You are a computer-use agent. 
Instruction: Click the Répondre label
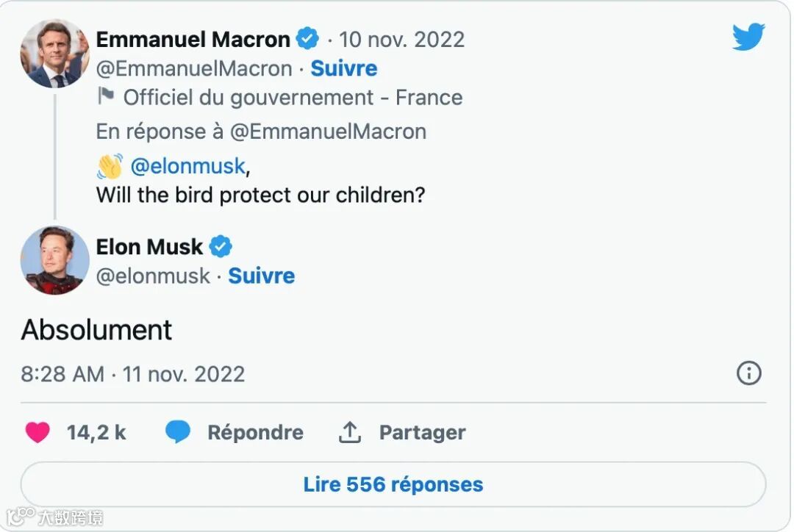[x=255, y=432]
